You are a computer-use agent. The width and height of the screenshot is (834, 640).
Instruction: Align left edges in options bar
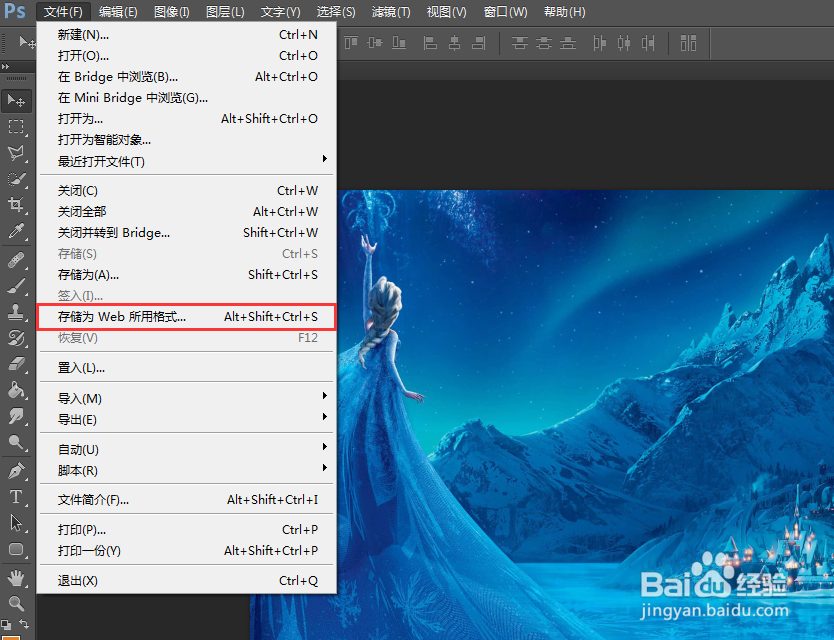[430, 43]
